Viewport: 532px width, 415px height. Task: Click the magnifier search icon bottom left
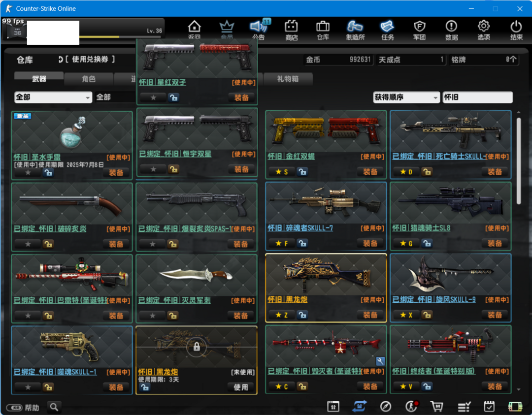54,407
